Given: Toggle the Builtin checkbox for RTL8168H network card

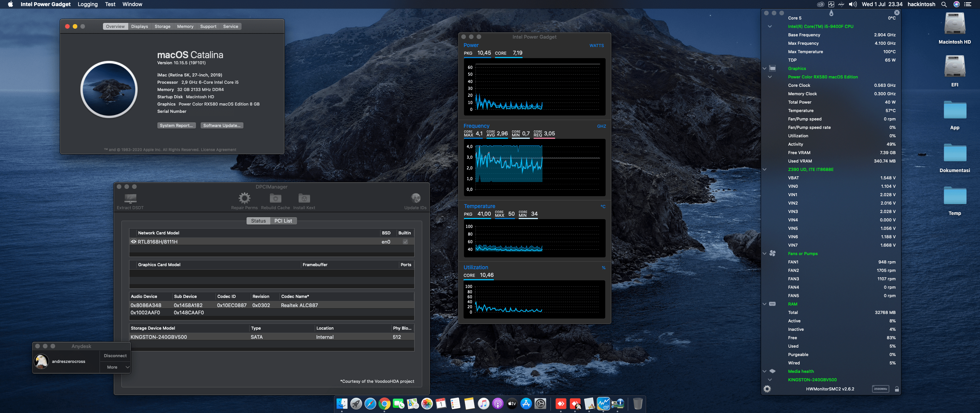Looking at the screenshot, I should 405,241.
